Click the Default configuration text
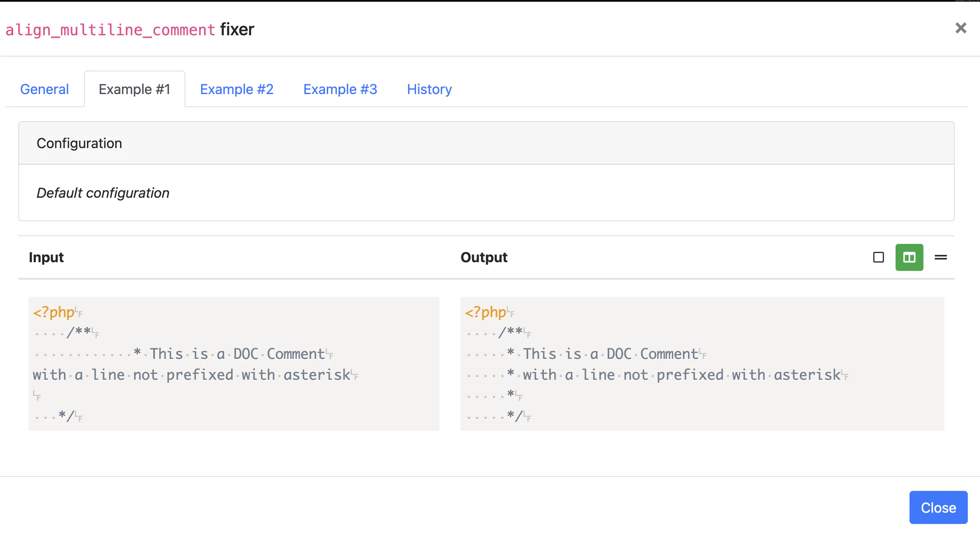The width and height of the screenshot is (980, 534). click(103, 193)
